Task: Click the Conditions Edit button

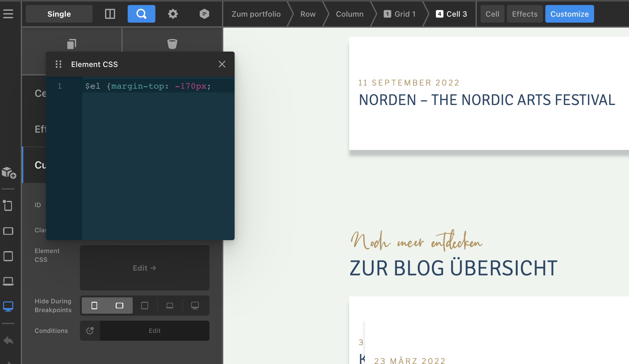Action: pos(154,331)
